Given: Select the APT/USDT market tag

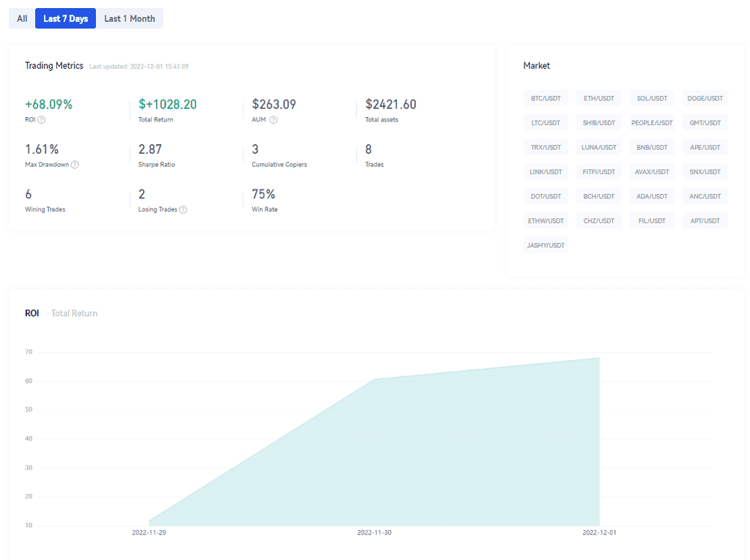Looking at the screenshot, I should tap(705, 220).
